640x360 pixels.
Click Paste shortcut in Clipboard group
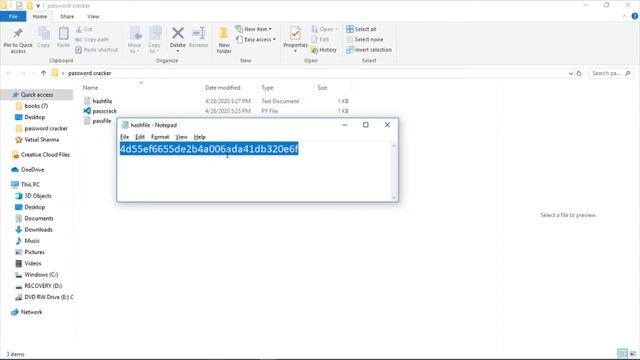97,50
